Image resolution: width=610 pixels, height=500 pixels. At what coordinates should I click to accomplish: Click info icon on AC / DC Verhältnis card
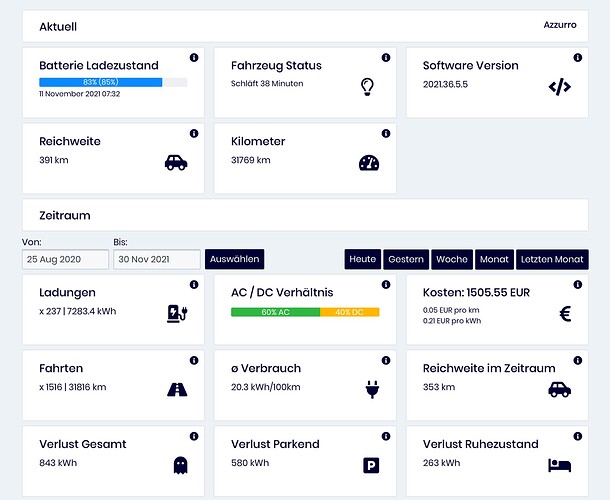386,284
